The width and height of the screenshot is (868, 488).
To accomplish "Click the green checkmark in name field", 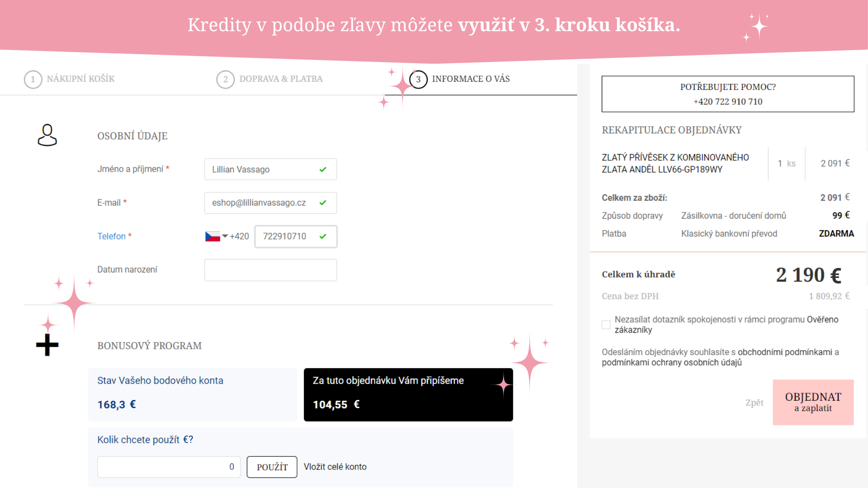I will click(x=323, y=169).
